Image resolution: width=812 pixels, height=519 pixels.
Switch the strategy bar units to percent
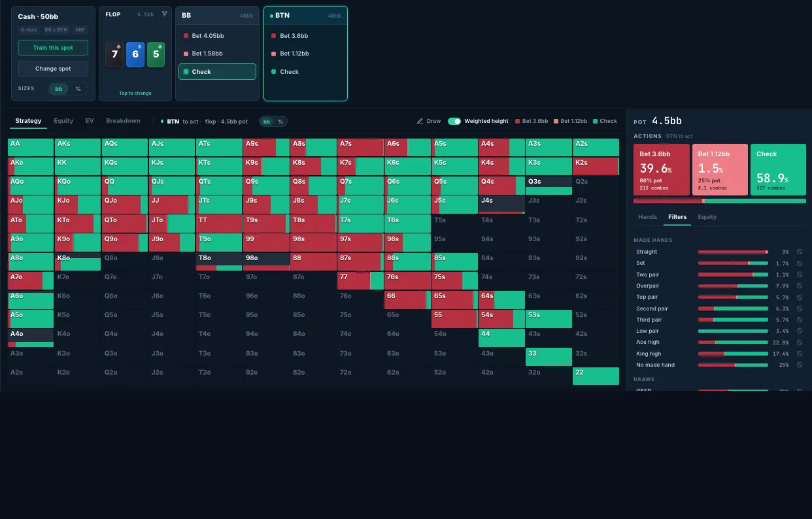pyautogui.click(x=280, y=122)
